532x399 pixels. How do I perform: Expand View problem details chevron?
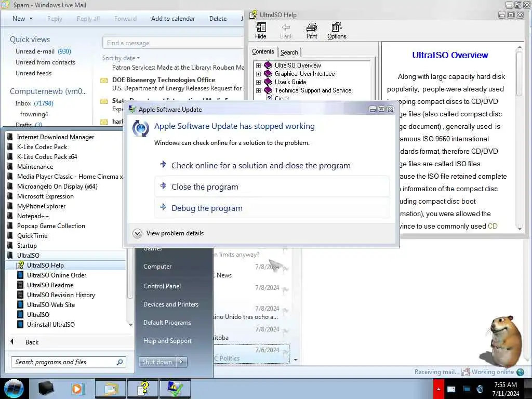[x=137, y=233]
